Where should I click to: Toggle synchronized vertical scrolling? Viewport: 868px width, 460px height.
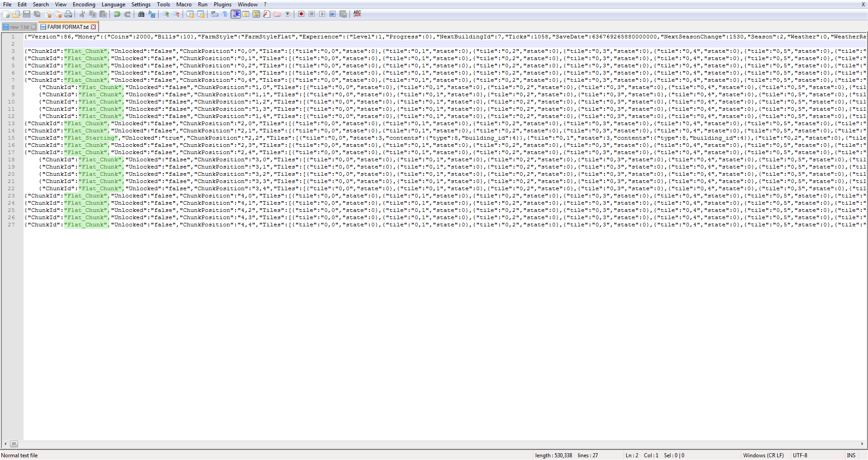[190, 14]
